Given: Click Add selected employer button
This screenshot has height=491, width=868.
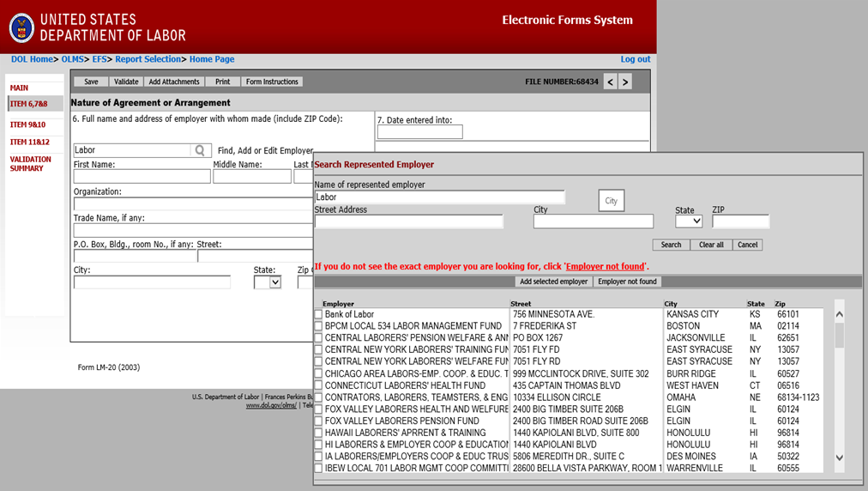Looking at the screenshot, I should pos(553,282).
